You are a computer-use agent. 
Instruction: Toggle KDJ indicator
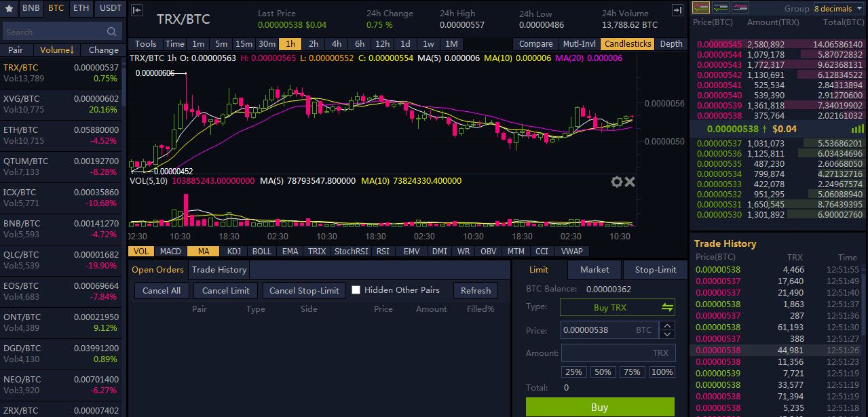tap(234, 251)
